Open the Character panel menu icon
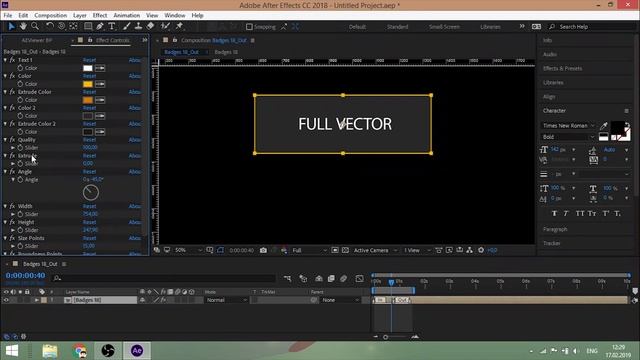 (x=627, y=111)
